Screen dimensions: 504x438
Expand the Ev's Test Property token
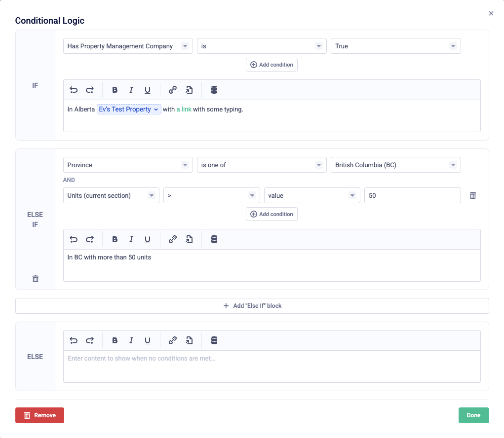coord(129,109)
